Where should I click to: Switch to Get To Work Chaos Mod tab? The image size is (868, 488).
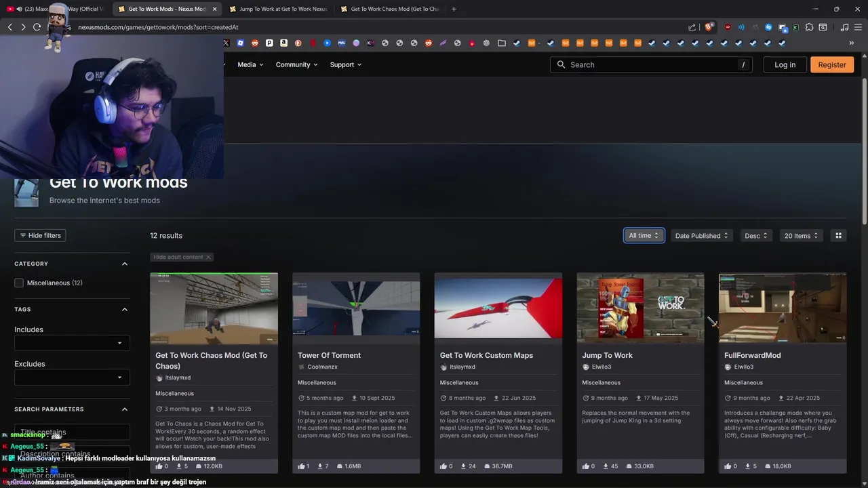[390, 9]
